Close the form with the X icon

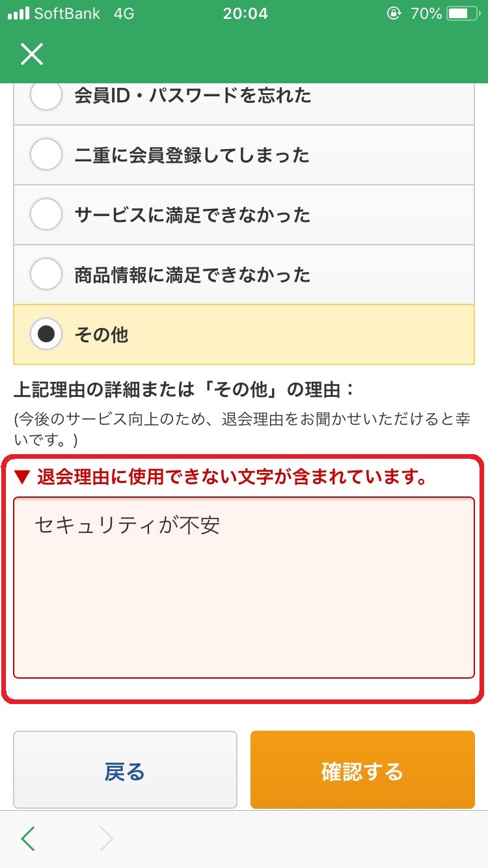coord(31,54)
